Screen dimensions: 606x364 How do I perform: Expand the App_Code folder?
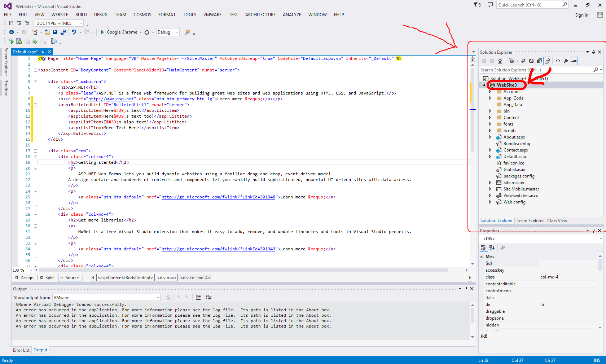[490, 98]
